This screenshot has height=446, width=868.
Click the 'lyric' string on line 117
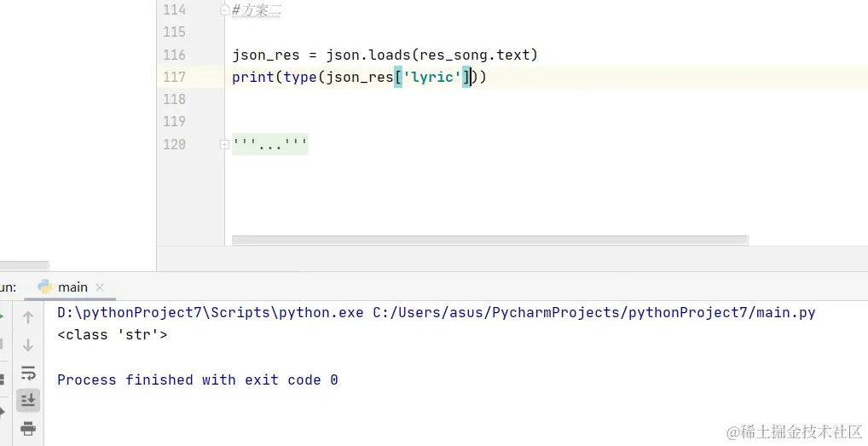[x=431, y=77]
